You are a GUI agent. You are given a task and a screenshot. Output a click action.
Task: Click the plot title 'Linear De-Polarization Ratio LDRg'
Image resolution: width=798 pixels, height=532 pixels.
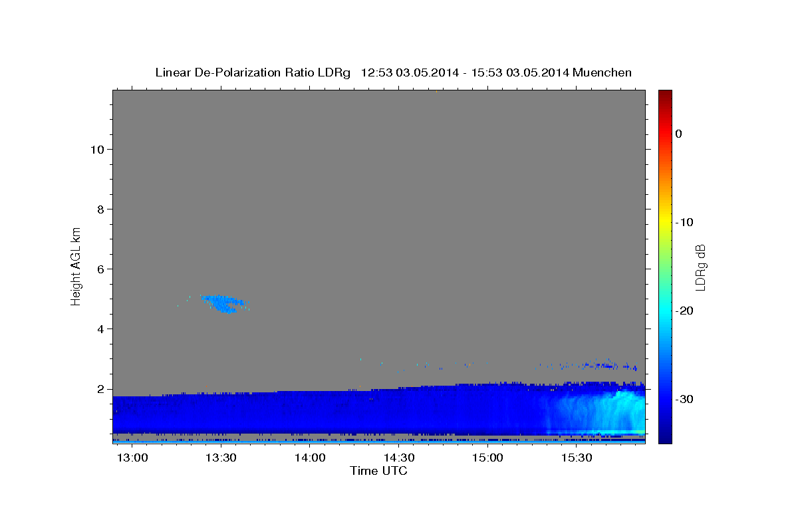pos(253,72)
